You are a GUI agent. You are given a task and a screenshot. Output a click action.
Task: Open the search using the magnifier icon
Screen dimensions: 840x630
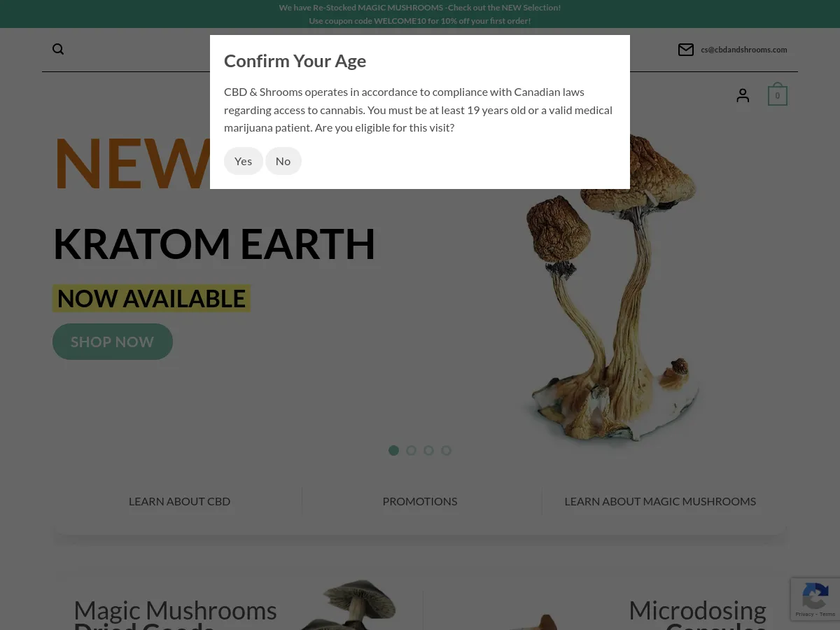point(58,48)
